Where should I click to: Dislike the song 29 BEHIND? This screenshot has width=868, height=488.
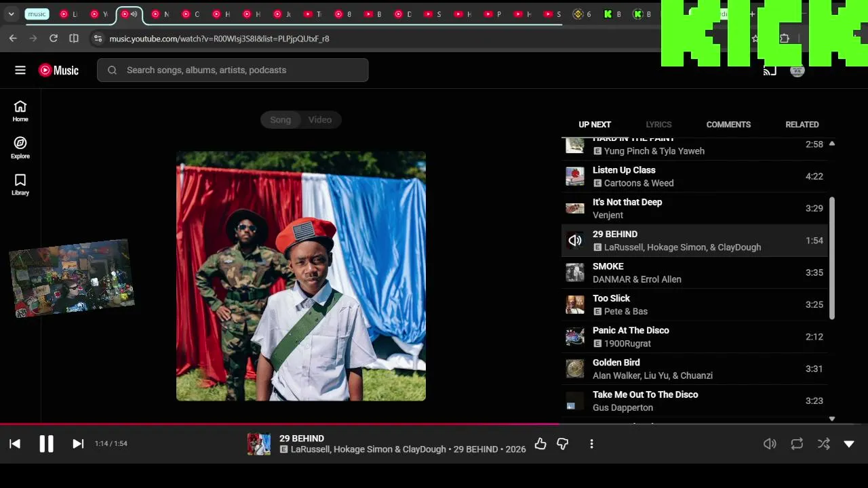tap(562, 444)
